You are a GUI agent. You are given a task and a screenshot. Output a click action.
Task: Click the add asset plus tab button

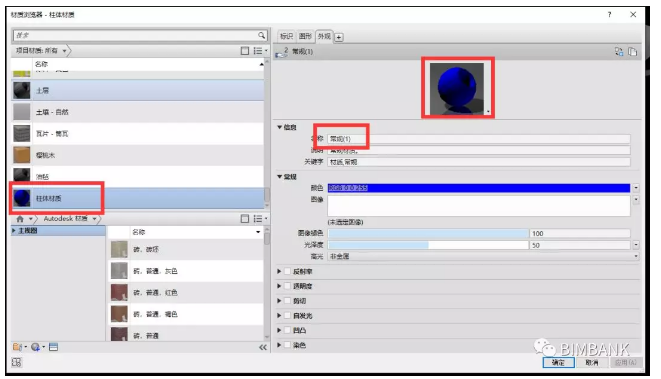coord(339,37)
